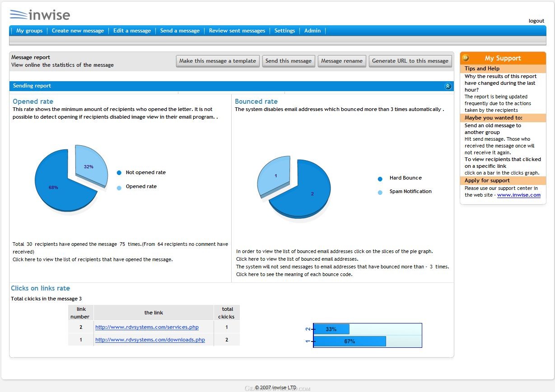Click the © 2007 inwise LTD footer text
This screenshot has height=392, width=555.
click(275, 387)
